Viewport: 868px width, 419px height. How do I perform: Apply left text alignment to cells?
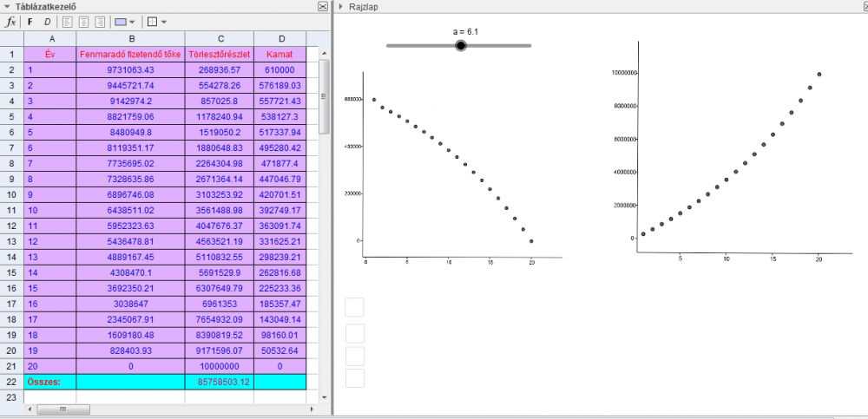[x=68, y=22]
